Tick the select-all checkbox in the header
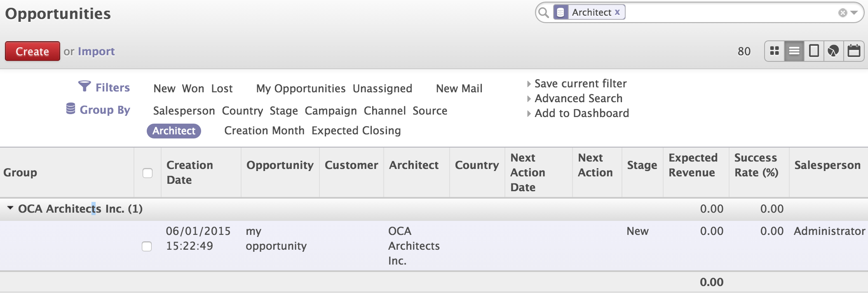The image size is (868, 300). [x=148, y=173]
